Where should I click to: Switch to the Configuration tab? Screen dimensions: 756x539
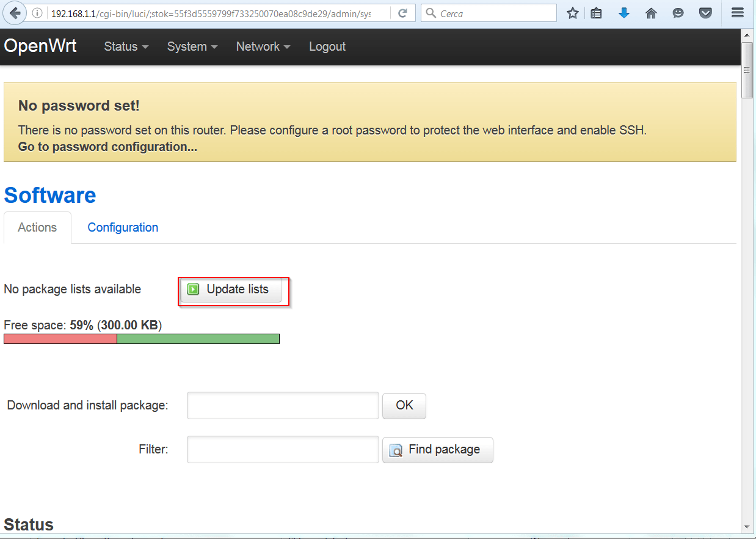point(122,227)
